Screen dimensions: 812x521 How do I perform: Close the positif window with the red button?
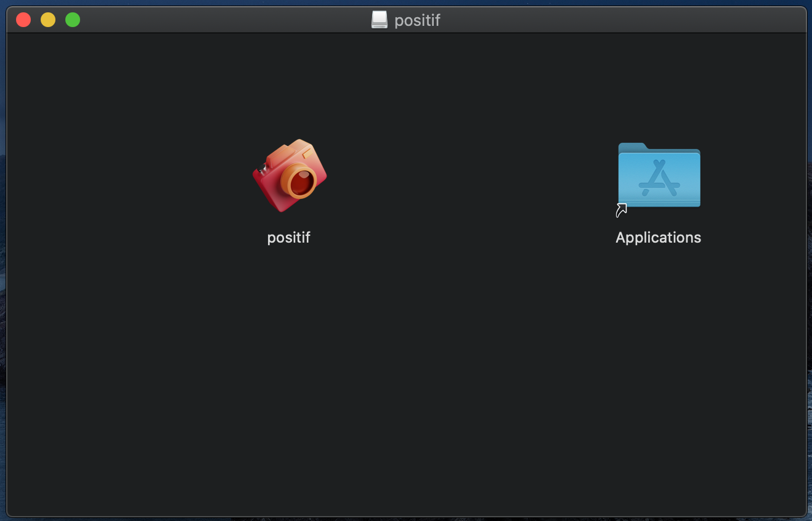pyautogui.click(x=23, y=20)
